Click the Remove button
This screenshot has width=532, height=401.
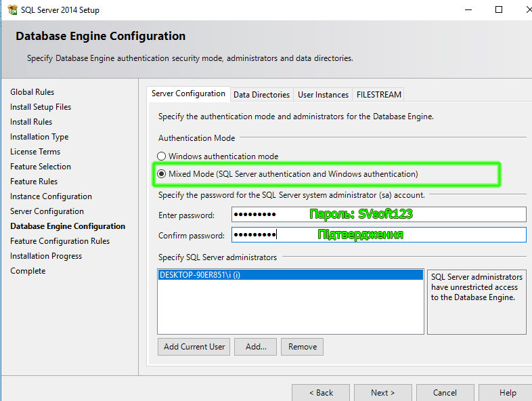pyautogui.click(x=303, y=347)
